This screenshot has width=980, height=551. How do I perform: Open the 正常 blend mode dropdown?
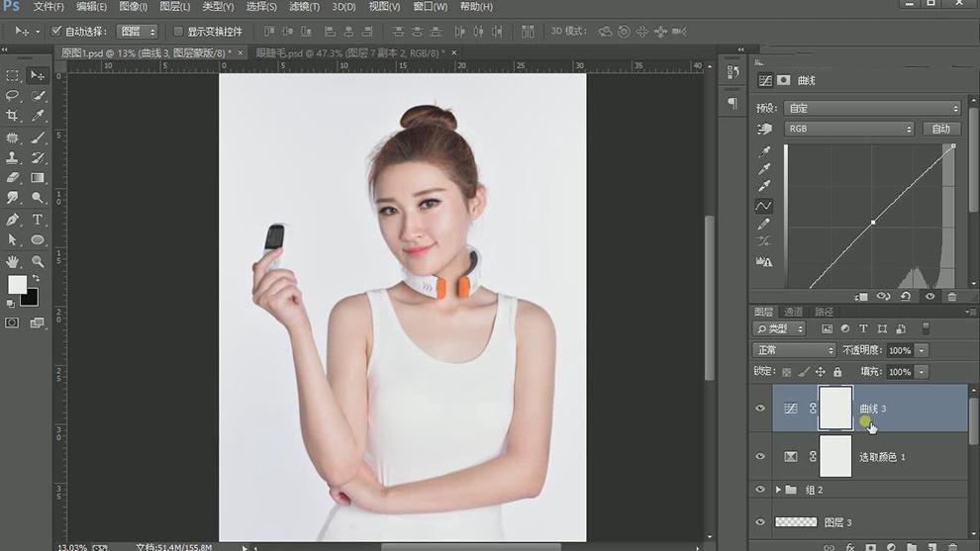[x=794, y=350]
